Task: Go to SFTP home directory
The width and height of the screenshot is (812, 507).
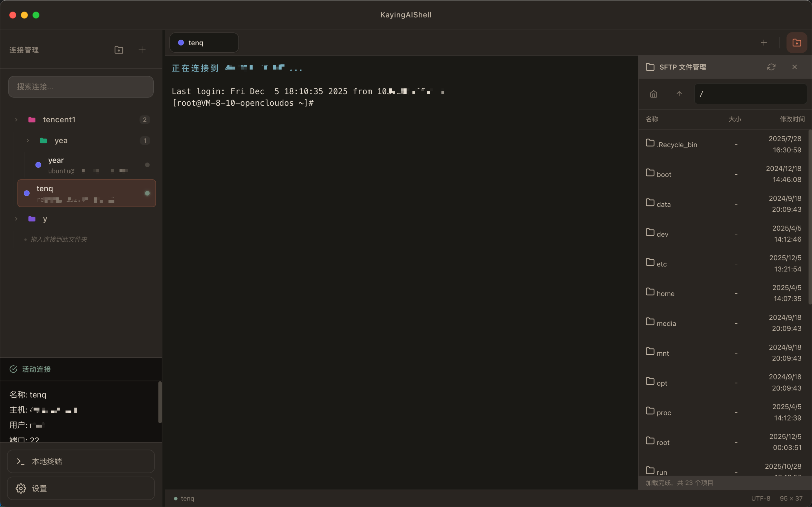Action: (653, 94)
